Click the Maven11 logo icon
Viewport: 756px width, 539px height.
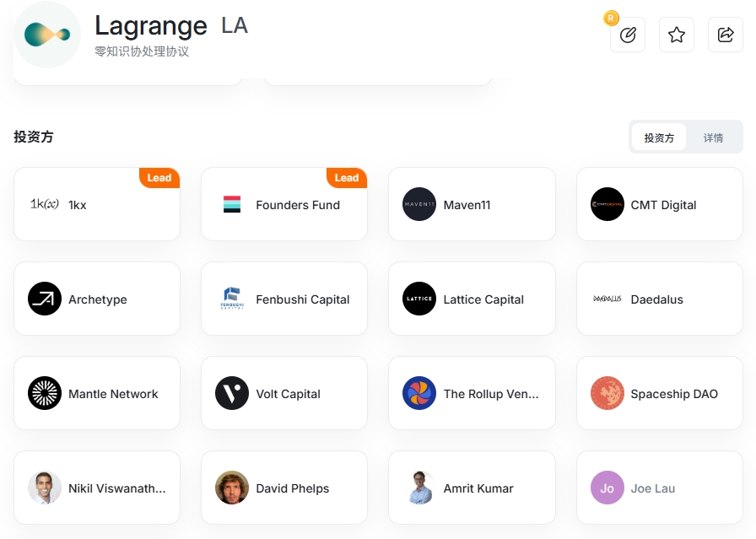[419, 204]
